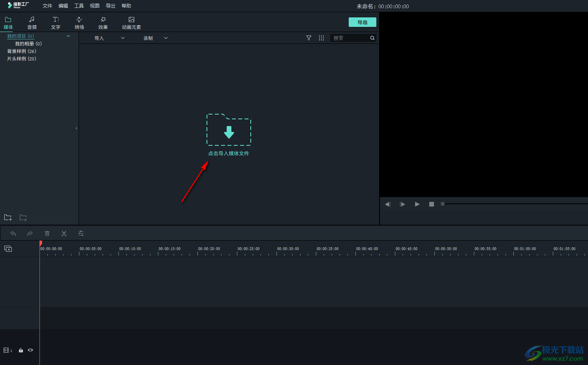The width and height of the screenshot is (588, 365).
Task: Click the import media folder icon
Action: 229,130
